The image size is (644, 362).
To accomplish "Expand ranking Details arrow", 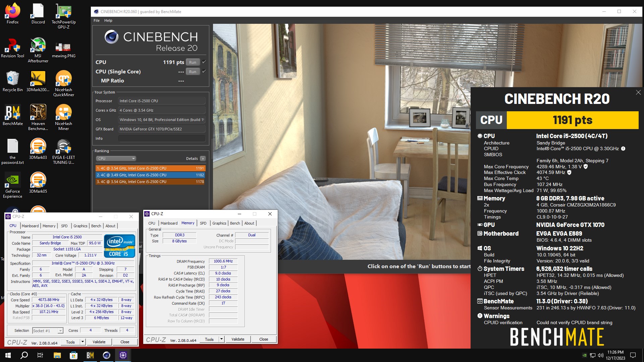I will (x=203, y=159).
